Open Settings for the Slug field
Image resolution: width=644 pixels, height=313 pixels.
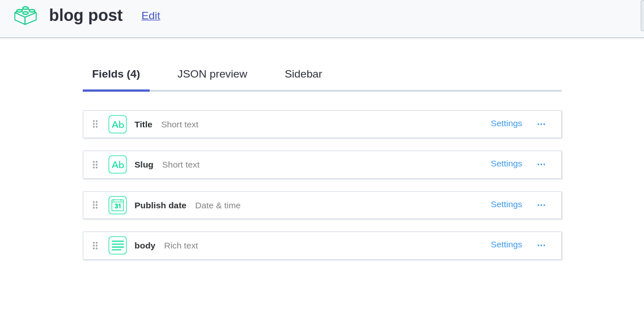pos(506,164)
